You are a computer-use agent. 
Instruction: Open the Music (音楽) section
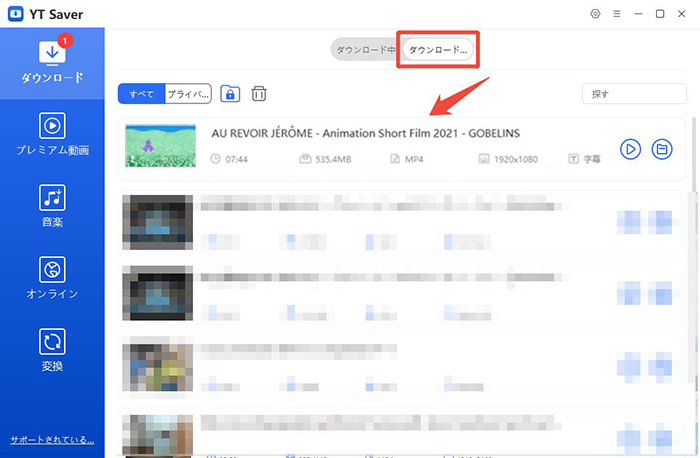[x=52, y=205]
